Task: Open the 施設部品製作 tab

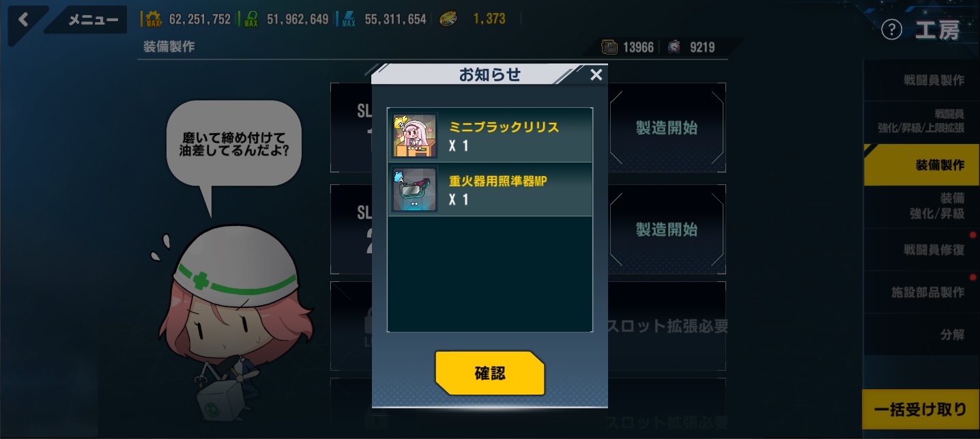Action: click(921, 292)
